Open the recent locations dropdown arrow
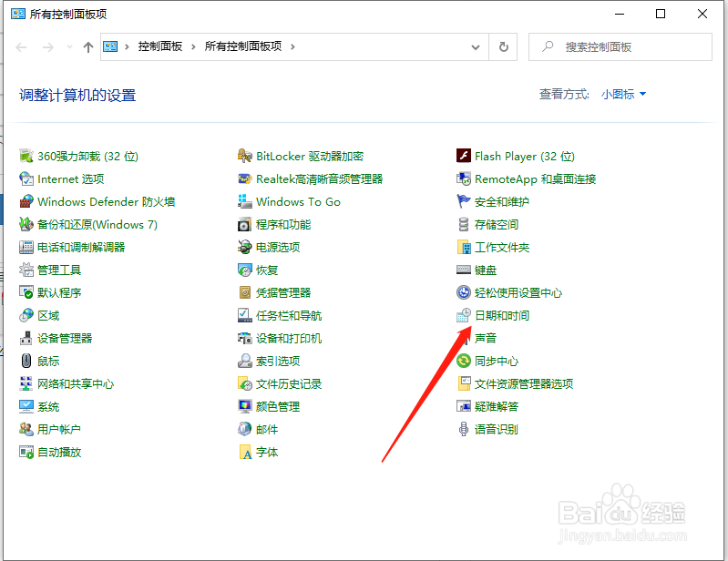Screen dimensions: 728x561 69,46
